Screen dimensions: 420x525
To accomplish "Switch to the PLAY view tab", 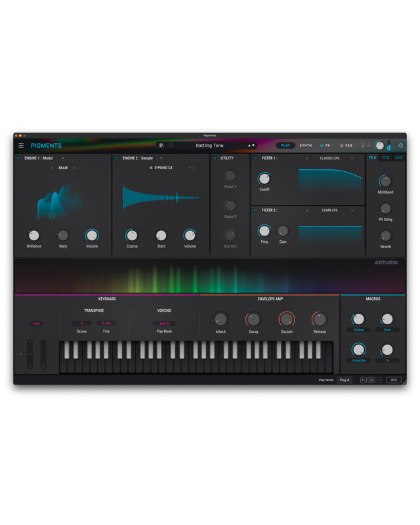I will [x=285, y=145].
